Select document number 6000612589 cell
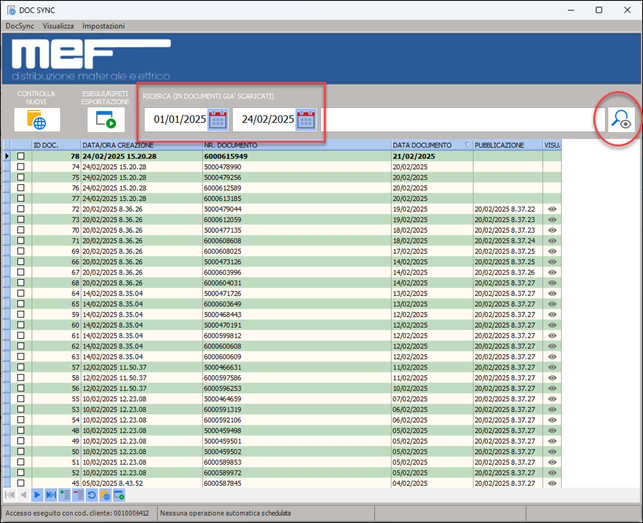This screenshot has width=643, height=523. (297, 188)
